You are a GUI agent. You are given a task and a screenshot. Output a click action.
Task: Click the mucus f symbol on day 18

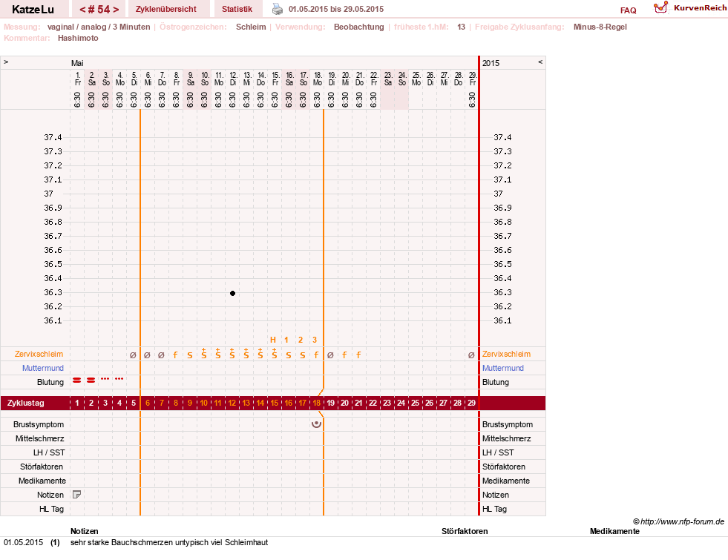317,355
